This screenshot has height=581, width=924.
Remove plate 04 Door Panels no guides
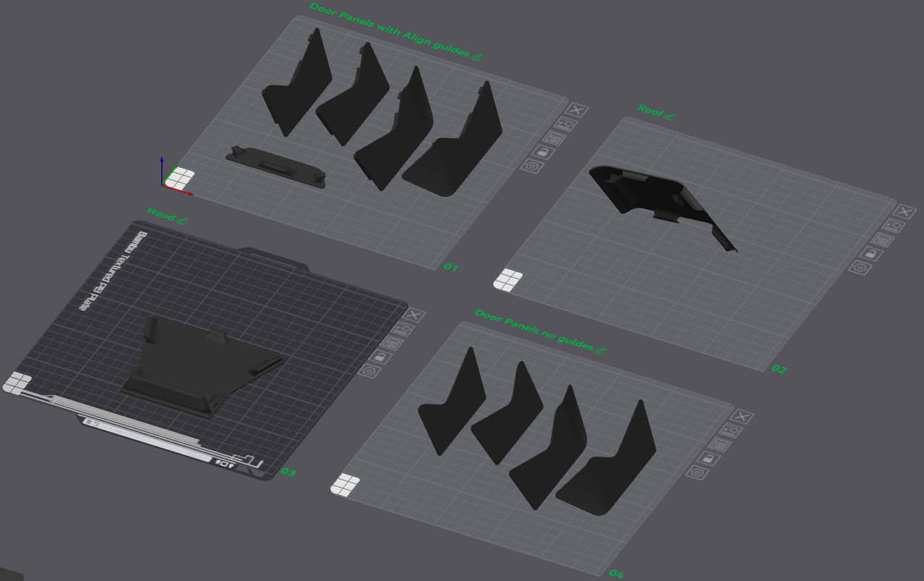(x=742, y=416)
